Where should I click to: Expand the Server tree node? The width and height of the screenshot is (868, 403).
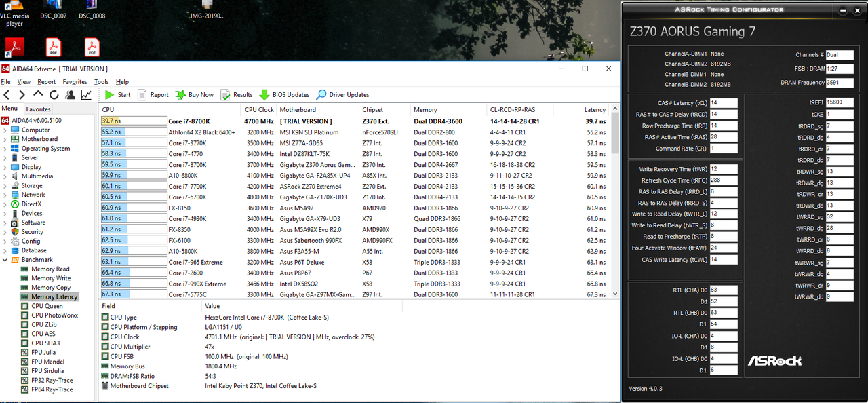point(5,157)
